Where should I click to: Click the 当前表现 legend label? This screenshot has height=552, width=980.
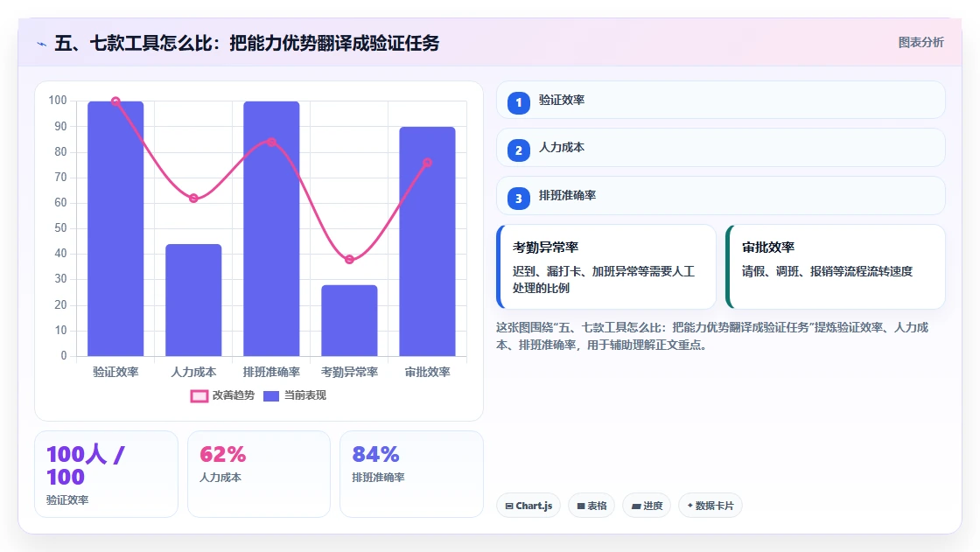coord(305,395)
